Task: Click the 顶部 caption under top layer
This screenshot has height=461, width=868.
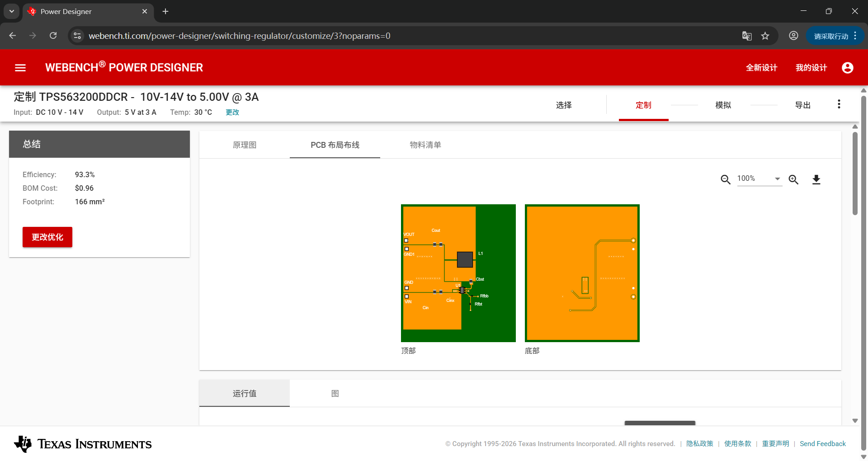Action: click(x=408, y=351)
